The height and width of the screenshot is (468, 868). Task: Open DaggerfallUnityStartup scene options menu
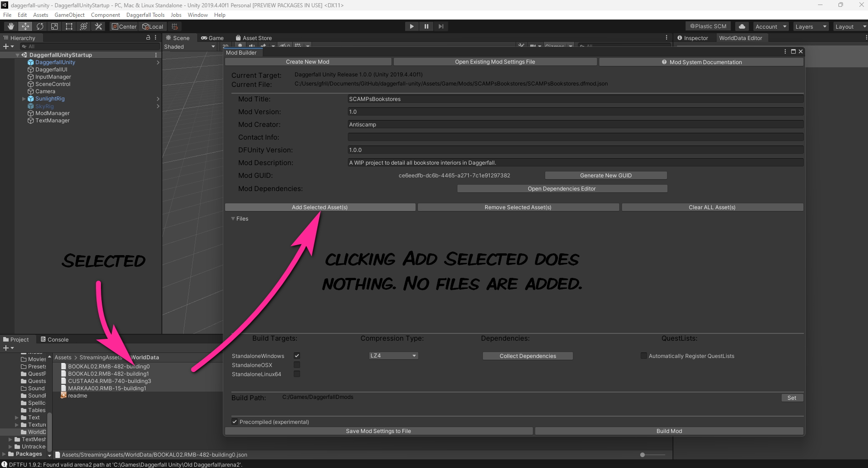tap(156, 55)
